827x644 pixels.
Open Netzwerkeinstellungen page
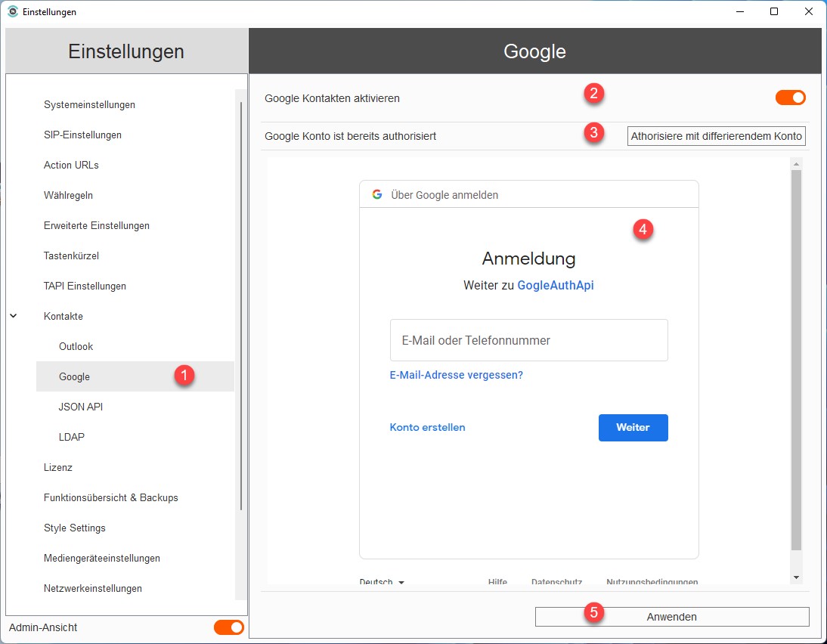coord(93,588)
